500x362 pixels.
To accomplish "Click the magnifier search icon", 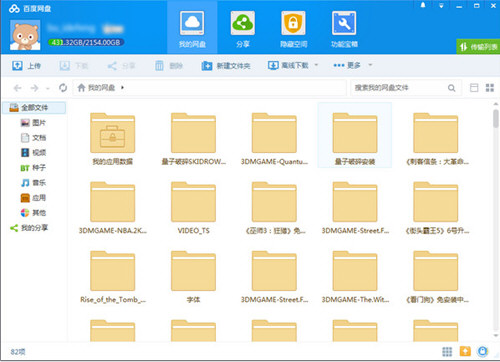I will 451,88.
